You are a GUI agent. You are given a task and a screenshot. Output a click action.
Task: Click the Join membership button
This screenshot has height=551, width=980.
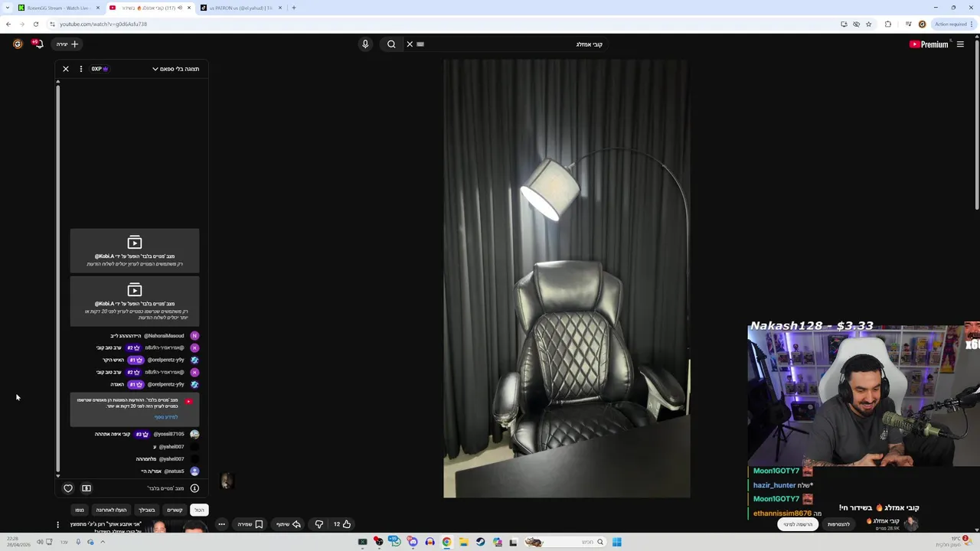click(839, 524)
